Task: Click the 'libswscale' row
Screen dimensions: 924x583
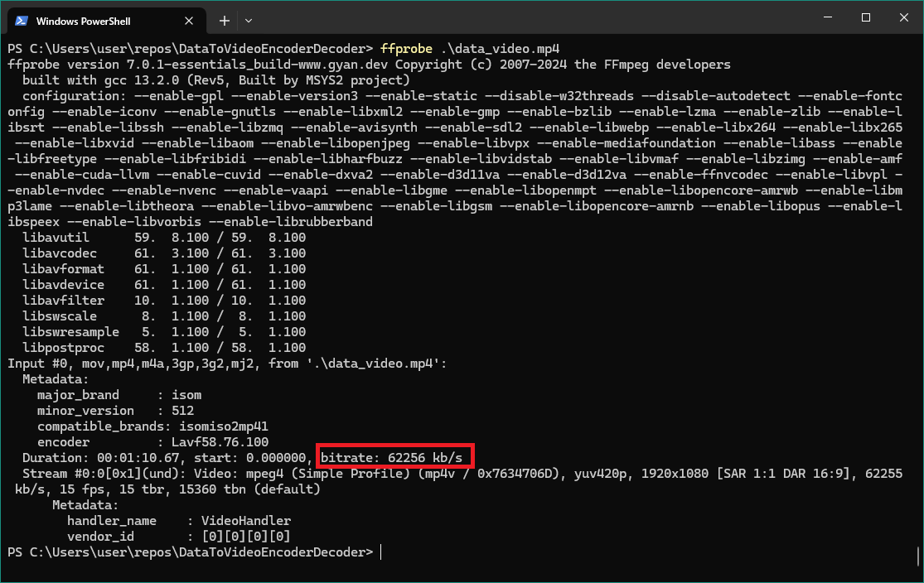Action: tap(164, 316)
